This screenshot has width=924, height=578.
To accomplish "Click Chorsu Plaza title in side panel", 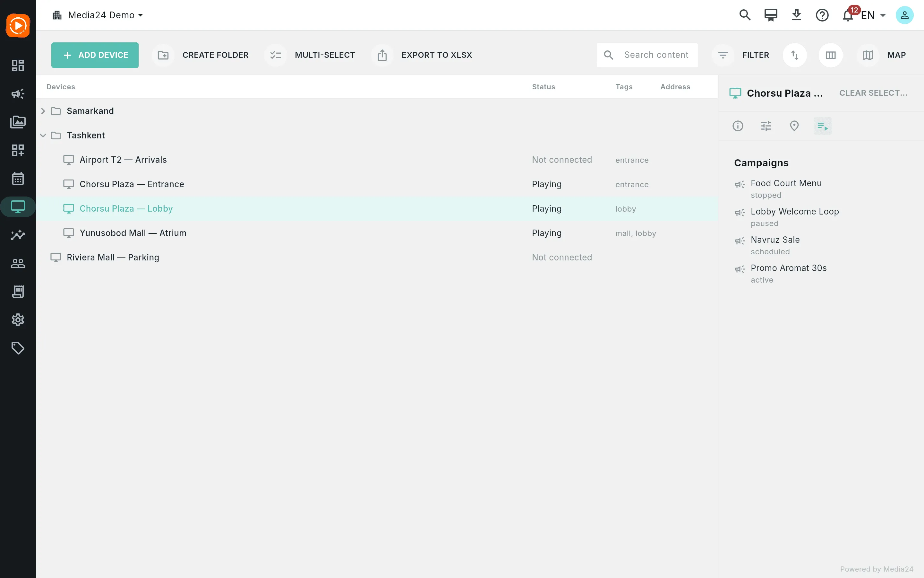I will [x=785, y=93].
